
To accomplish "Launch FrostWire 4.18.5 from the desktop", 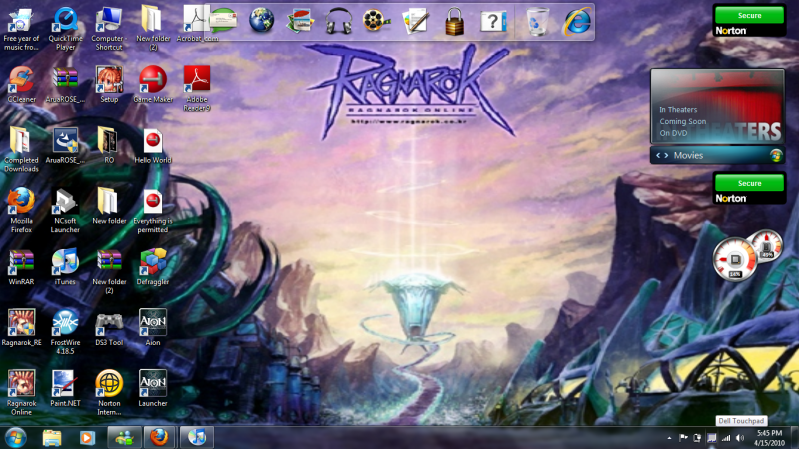I will coord(65,323).
